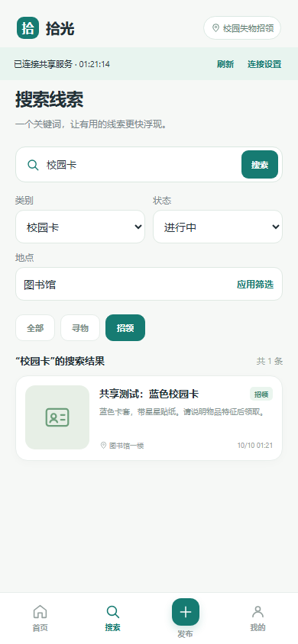Select the 全部 filter chip
Screen dimensions: 298x644
click(x=35, y=328)
